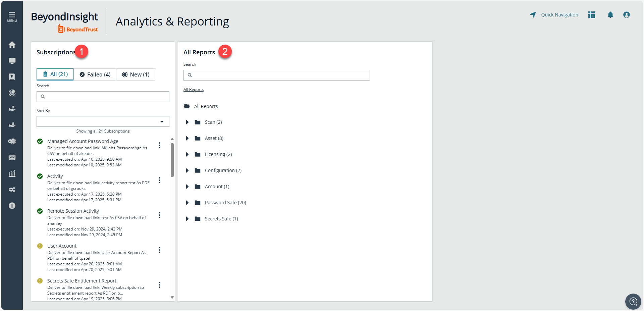Open the User Account subscription title

tap(62, 246)
